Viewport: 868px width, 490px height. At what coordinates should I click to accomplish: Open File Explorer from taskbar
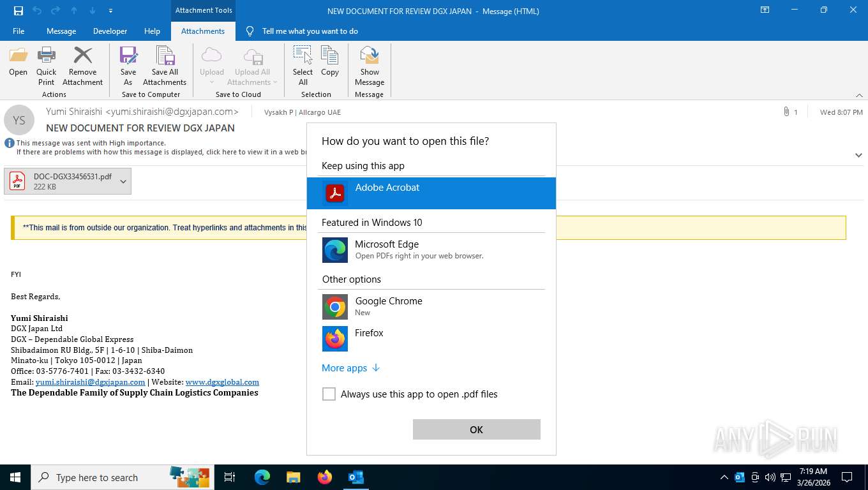(x=293, y=477)
